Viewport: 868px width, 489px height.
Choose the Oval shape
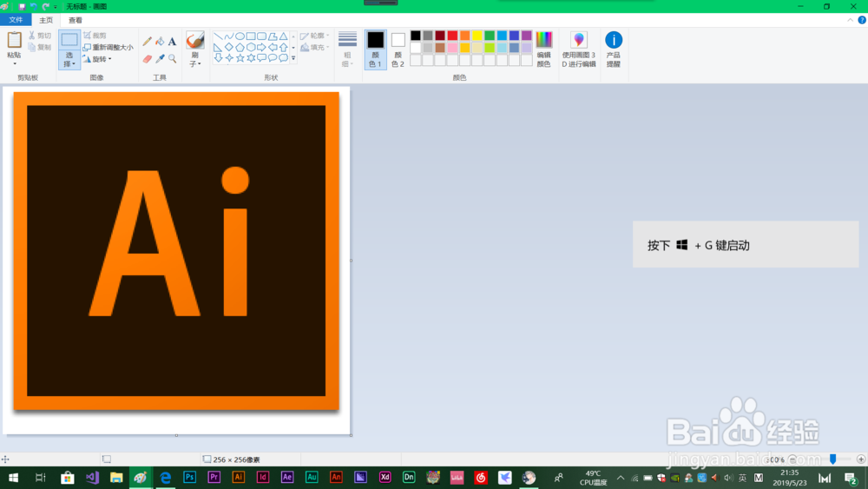pos(240,36)
